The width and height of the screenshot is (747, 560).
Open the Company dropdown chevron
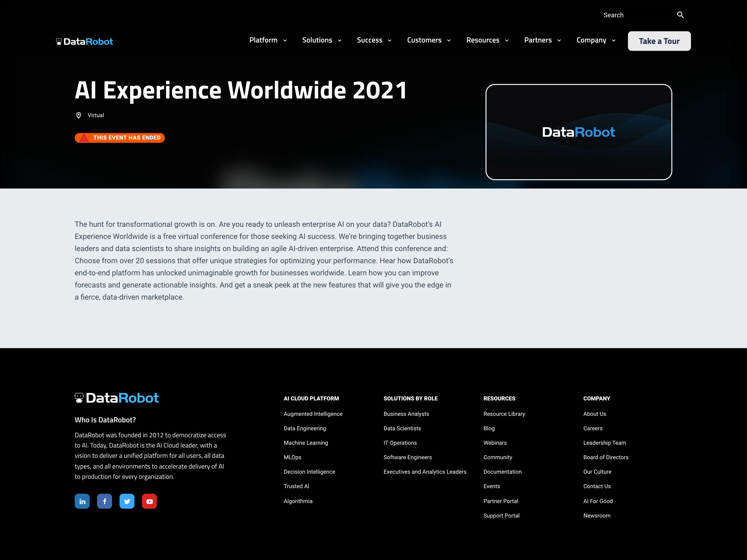pos(614,41)
